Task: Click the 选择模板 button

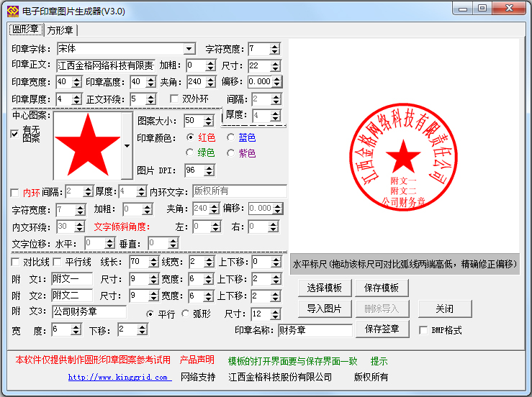Action: [x=325, y=288]
